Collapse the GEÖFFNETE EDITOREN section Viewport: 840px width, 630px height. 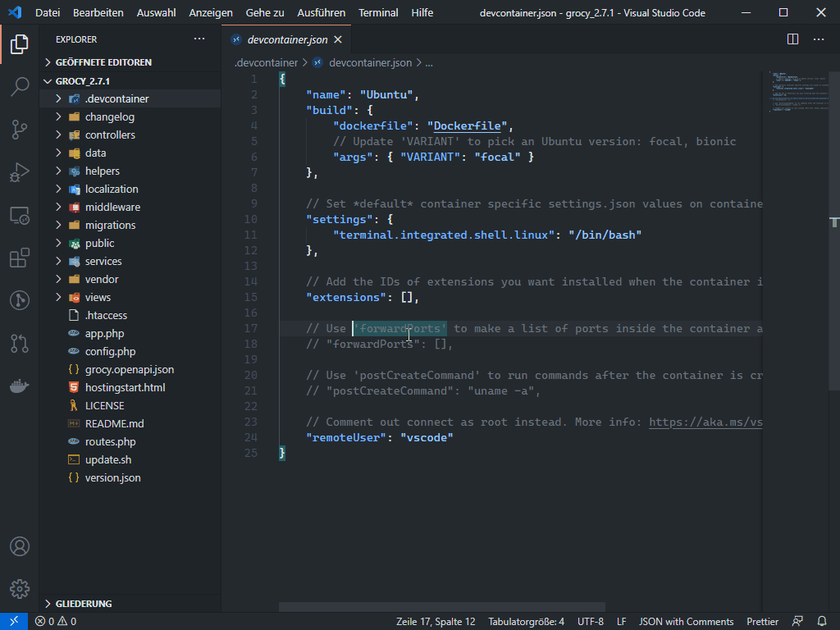pyautogui.click(x=103, y=62)
